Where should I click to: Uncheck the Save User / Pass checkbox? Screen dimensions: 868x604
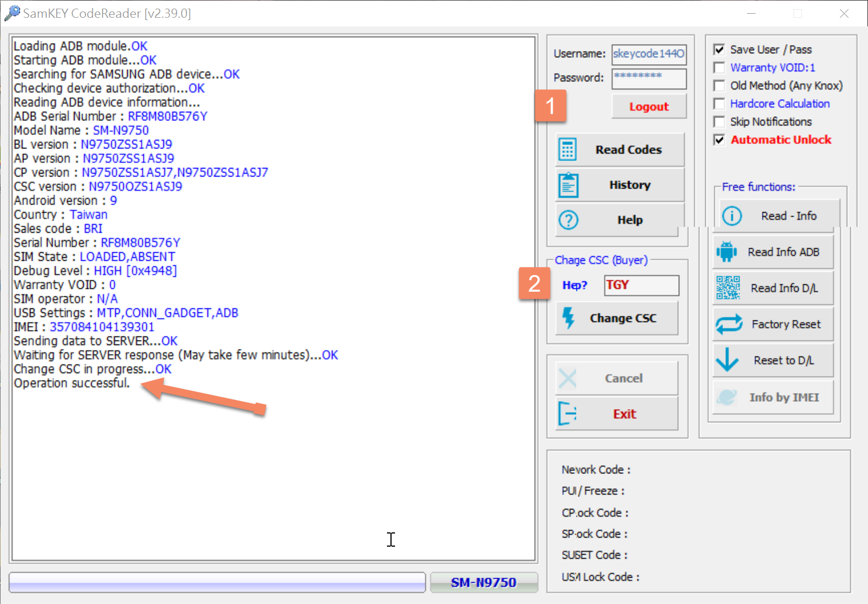(719, 50)
